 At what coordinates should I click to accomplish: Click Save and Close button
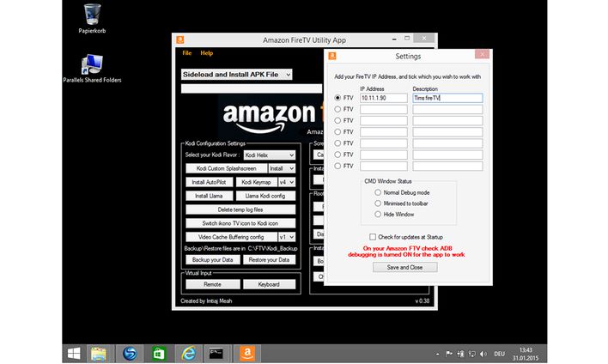tap(404, 268)
